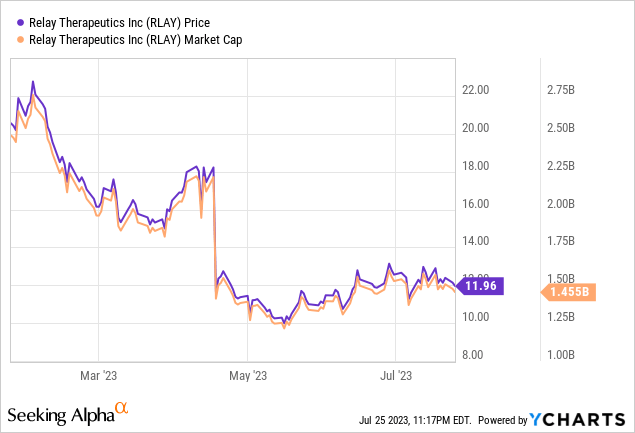
Task: Click the Jul '23 axis label
Action: click(397, 375)
